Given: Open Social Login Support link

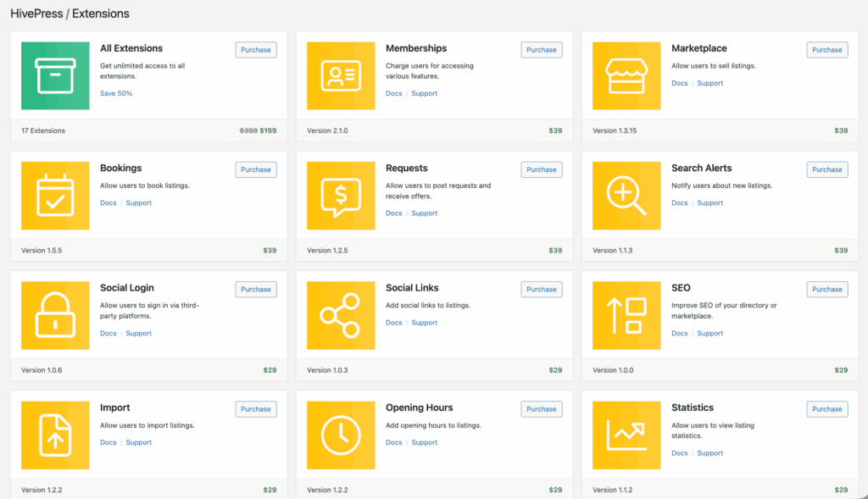Looking at the screenshot, I should click(x=139, y=333).
